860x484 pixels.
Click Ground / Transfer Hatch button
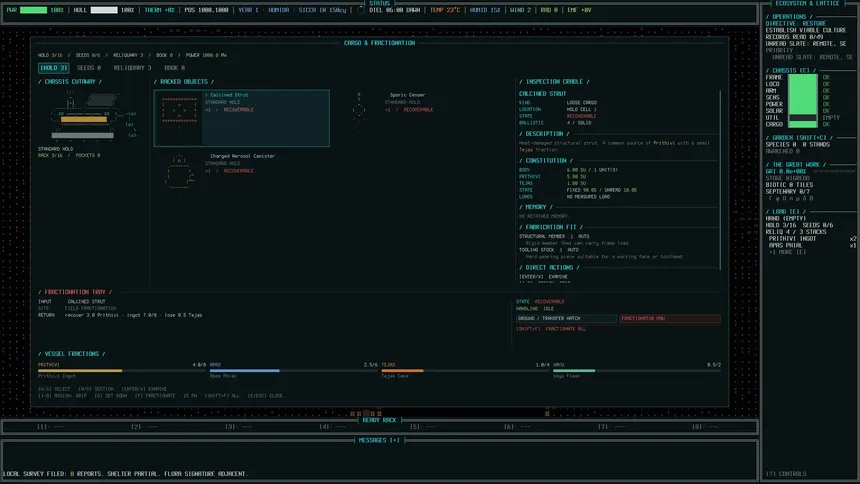point(566,318)
